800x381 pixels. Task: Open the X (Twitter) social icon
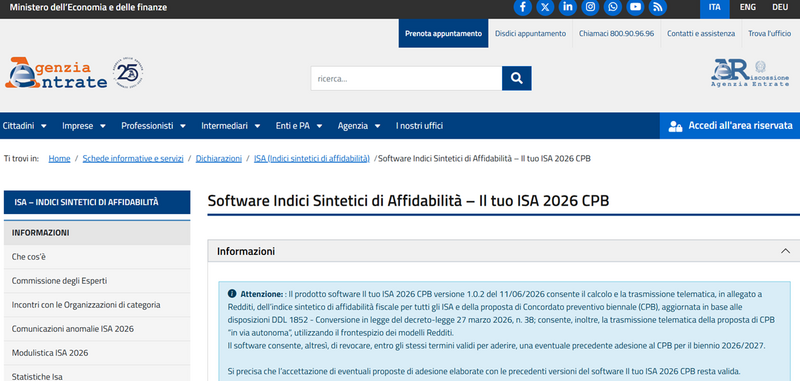[545, 7]
